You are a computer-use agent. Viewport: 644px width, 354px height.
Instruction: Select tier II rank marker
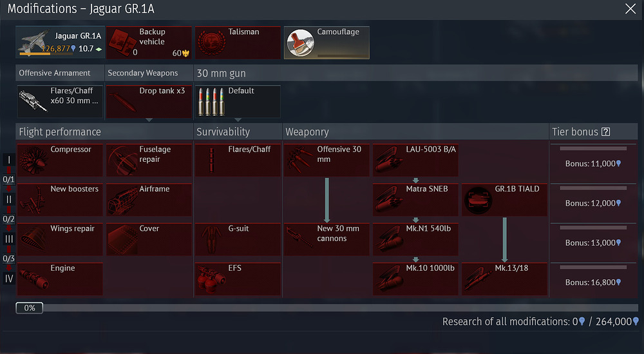click(x=9, y=199)
